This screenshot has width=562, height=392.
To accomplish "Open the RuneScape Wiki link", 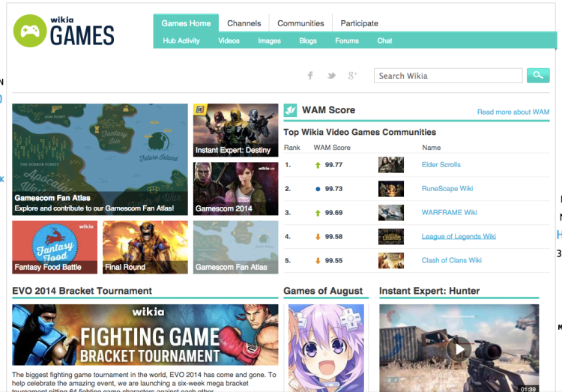I will pos(447,189).
